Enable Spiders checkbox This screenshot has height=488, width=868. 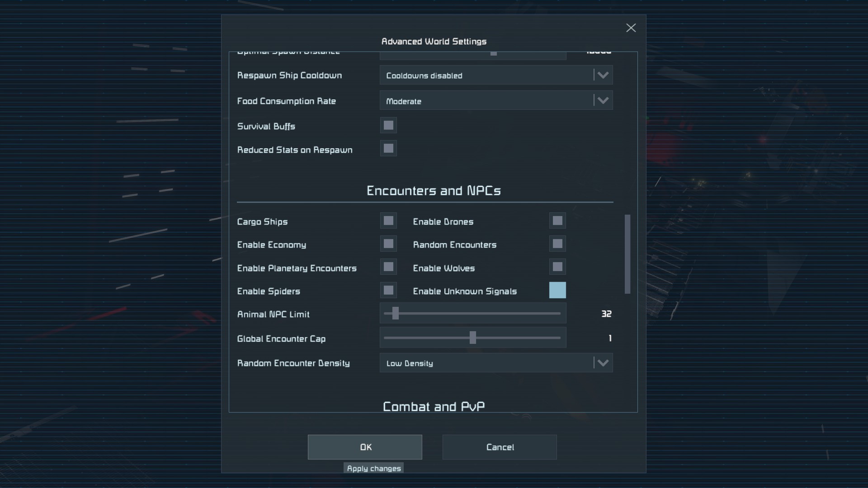point(388,291)
